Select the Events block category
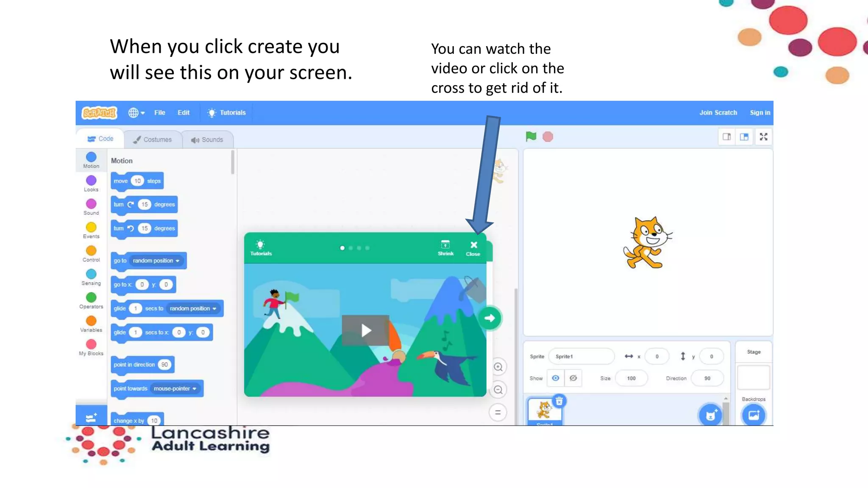 [x=91, y=230]
